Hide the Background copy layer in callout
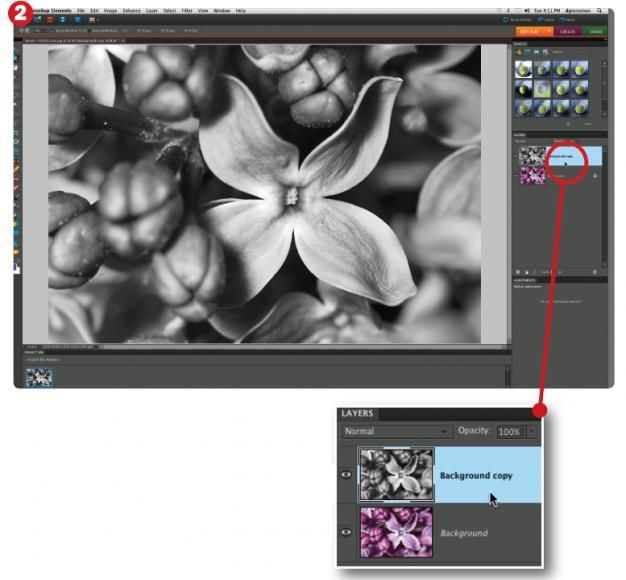Image resolution: width=626 pixels, height=580 pixels. tap(347, 475)
